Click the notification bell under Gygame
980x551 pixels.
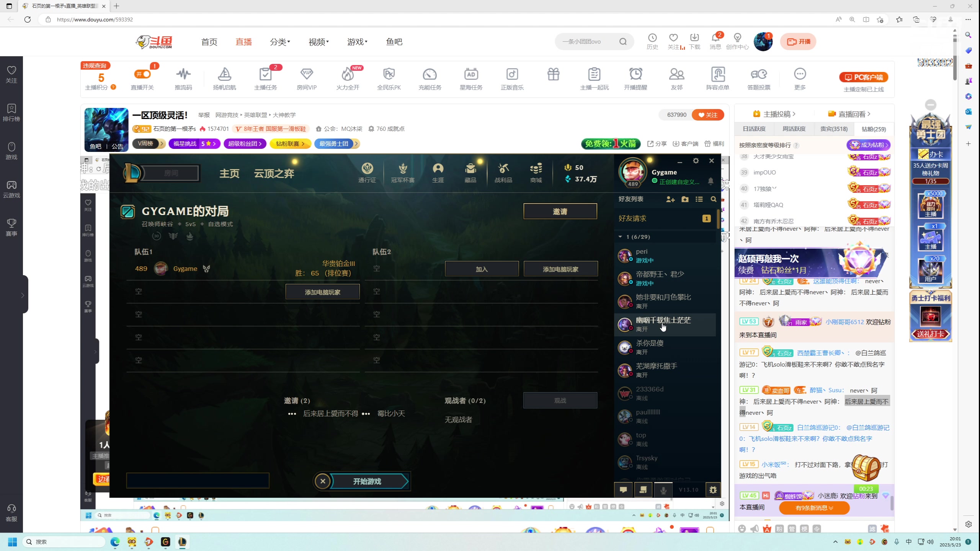[710, 181]
